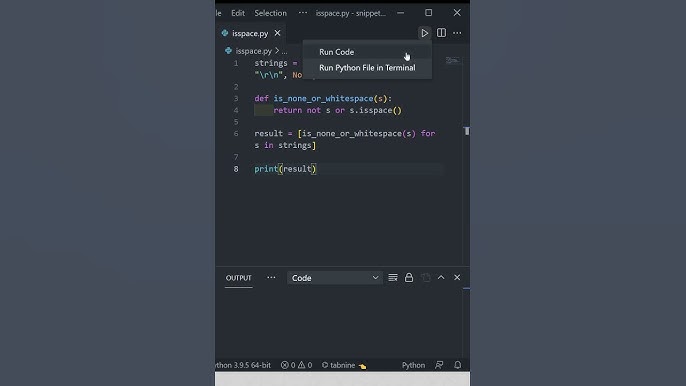This screenshot has width=686, height=386.
Task: Choose Run Python File in Terminal
Action: pyautogui.click(x=367, y=68)
